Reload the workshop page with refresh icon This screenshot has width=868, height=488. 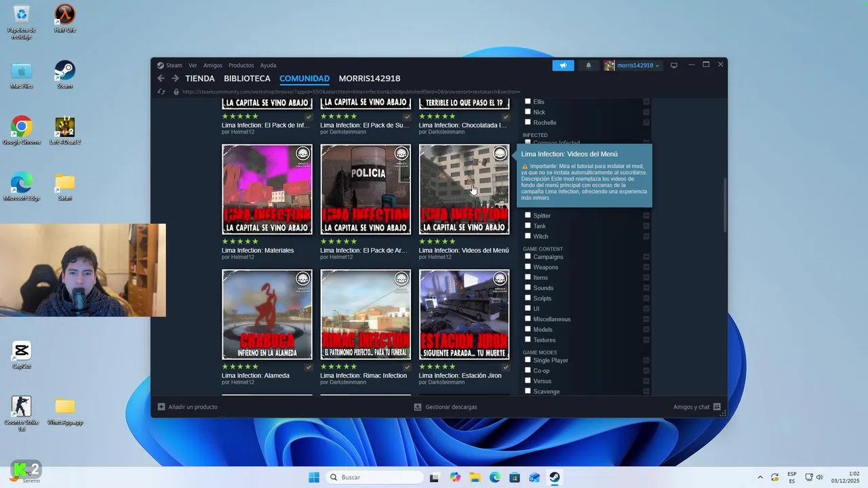pos(161,91)
